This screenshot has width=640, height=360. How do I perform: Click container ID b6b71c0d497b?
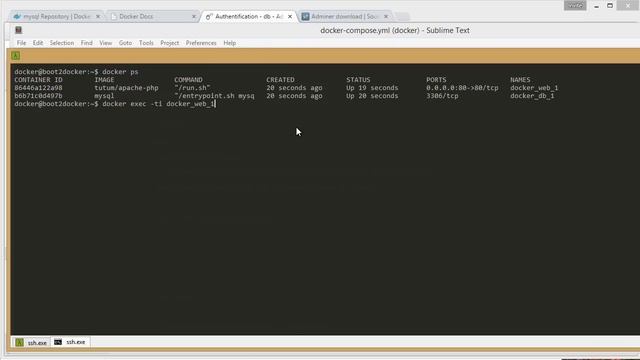pos(38,96)
